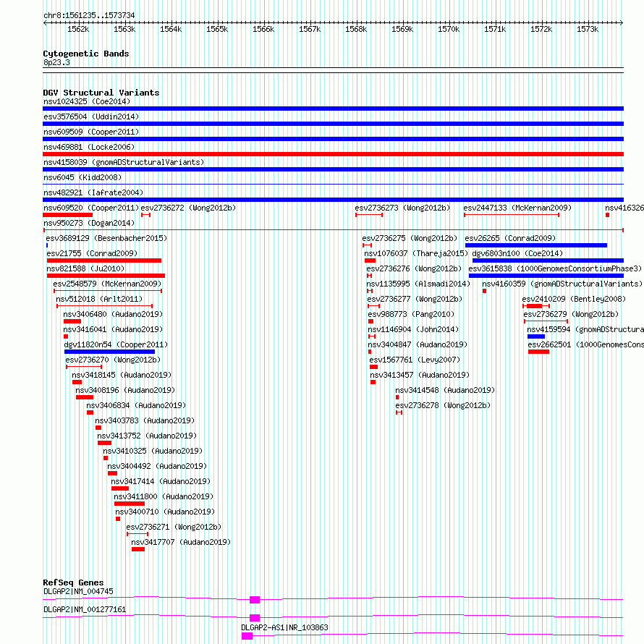Open esv2736279 (Wong2012b) variant
Screen dimensions: 644x644
coord(571,314)
